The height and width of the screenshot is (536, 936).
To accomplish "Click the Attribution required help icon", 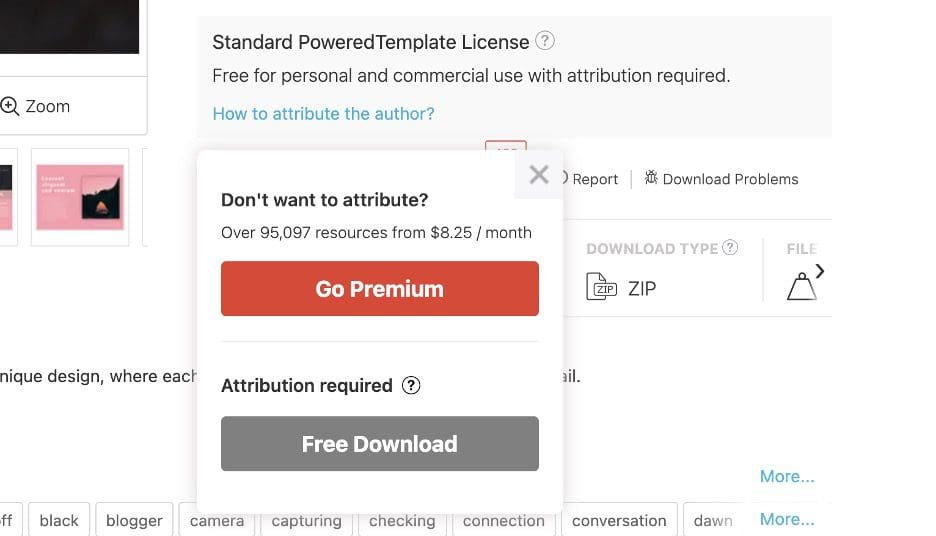I will (411, 386).
